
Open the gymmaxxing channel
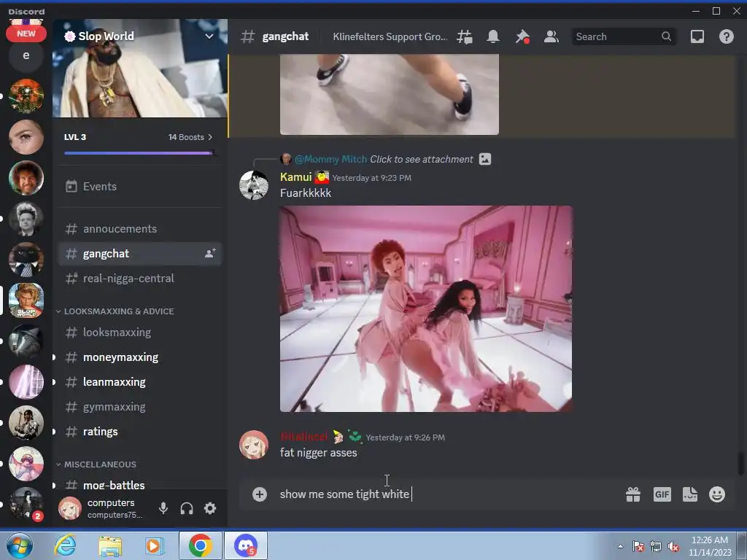[139, 407]
